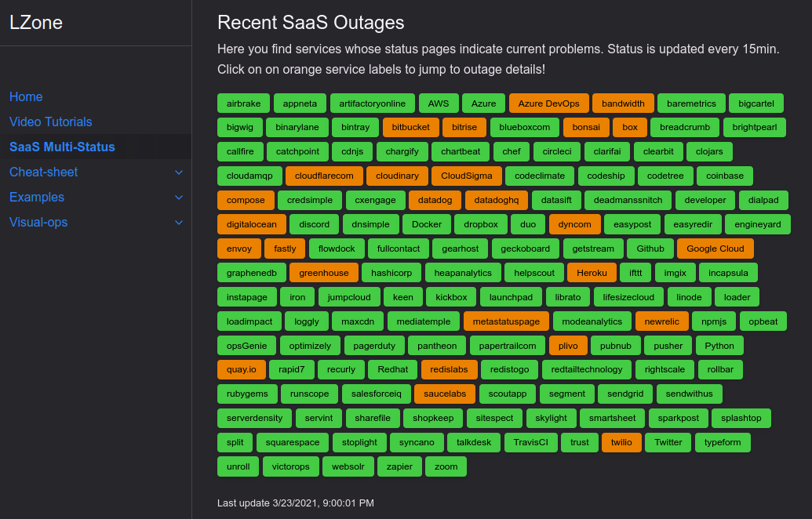Jump to saucelabs outage details

(445, 394)
